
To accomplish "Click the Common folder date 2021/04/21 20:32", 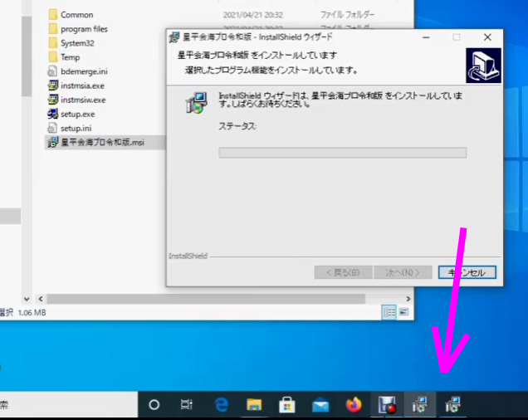I will (253, 15).
